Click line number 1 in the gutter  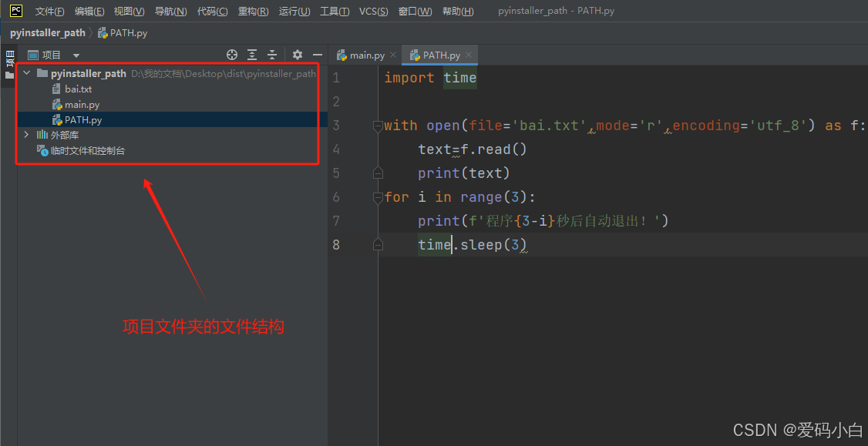click(336, 78)
